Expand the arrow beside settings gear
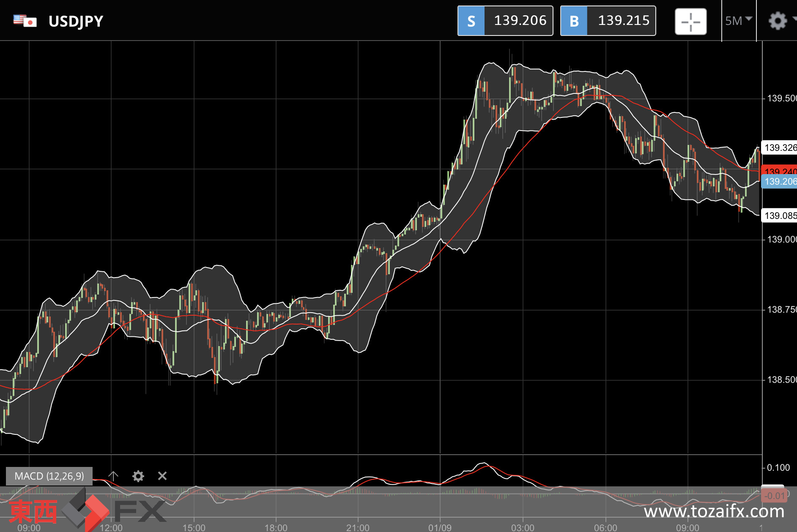The image size is (797, 532). (794, 19)
